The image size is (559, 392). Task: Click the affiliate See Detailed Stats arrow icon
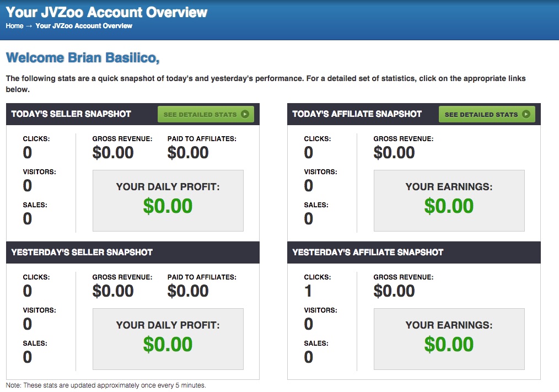(x=526, y=114)
